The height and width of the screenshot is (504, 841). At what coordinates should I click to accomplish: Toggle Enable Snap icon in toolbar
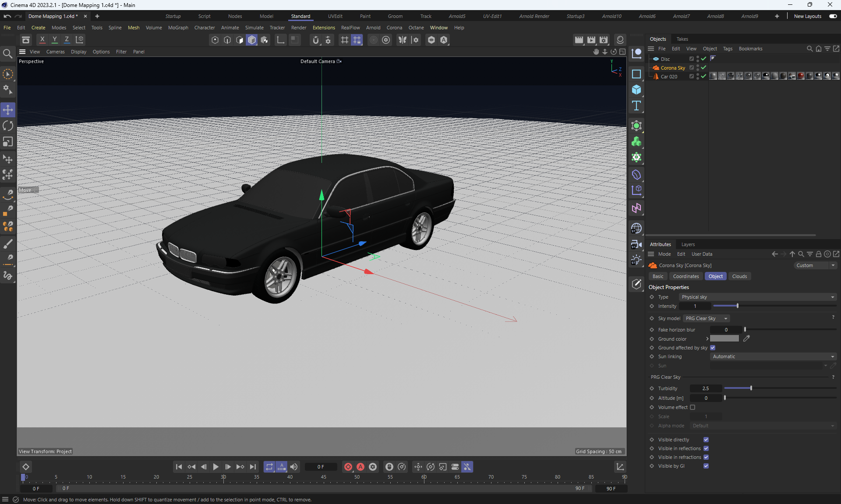[x=315, y=40]
